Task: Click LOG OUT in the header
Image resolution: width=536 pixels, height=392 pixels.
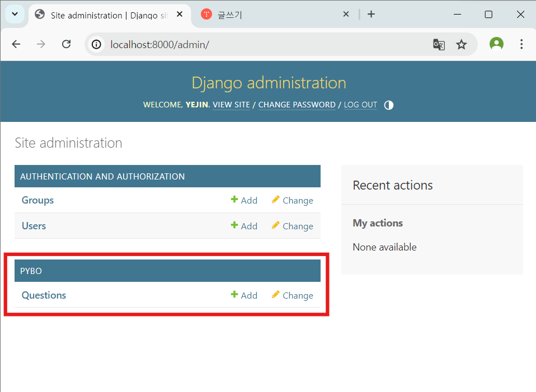Action: 360,105
